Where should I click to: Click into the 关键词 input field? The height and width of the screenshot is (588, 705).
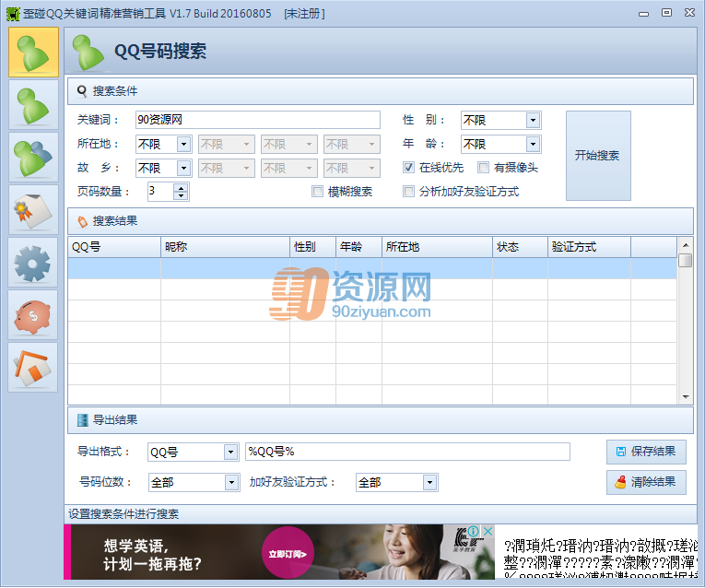coord(258,120)
